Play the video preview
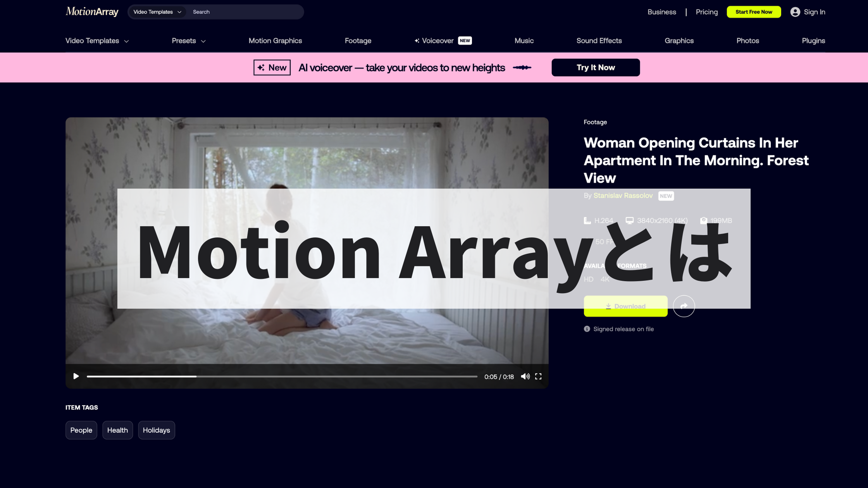 76,376
